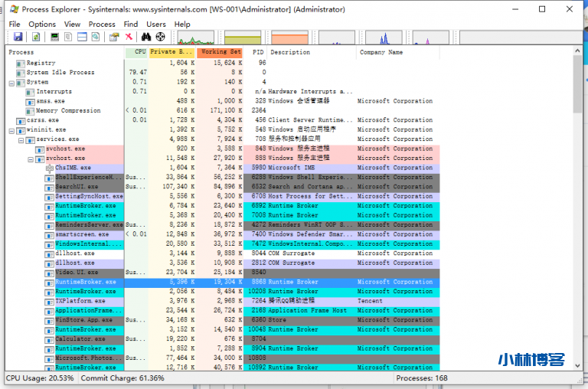
Task: Click the red X Kill Process icon
Action: pos(129,37)
